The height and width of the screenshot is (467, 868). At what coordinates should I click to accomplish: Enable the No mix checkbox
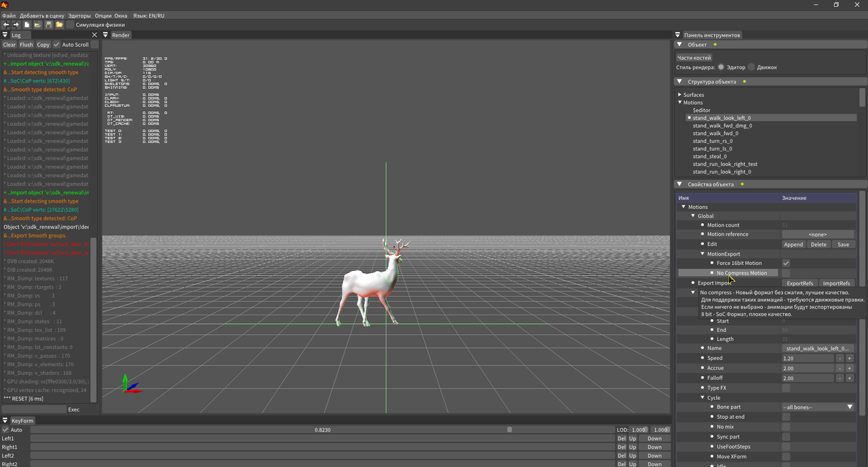click(x=786, y=427)
